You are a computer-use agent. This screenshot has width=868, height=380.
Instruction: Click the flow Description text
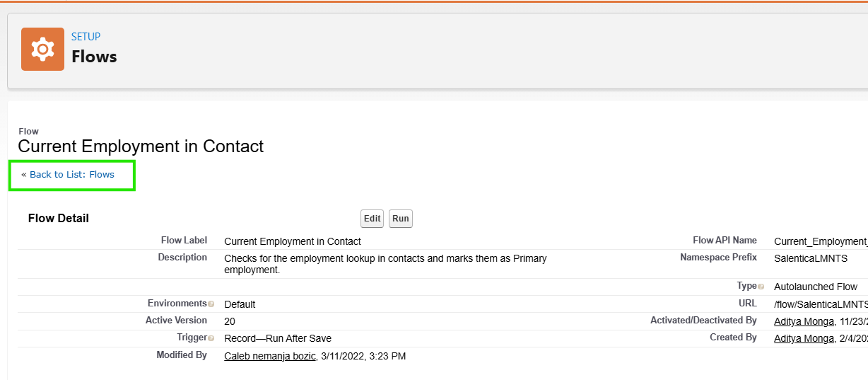click(x=385, y=264)
